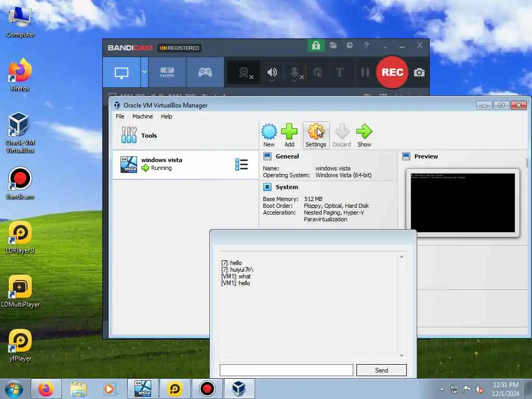The height and width of the screenshot is (399, 532).
Task: Show hidden tray icons arrow
Action: [442, 389]
